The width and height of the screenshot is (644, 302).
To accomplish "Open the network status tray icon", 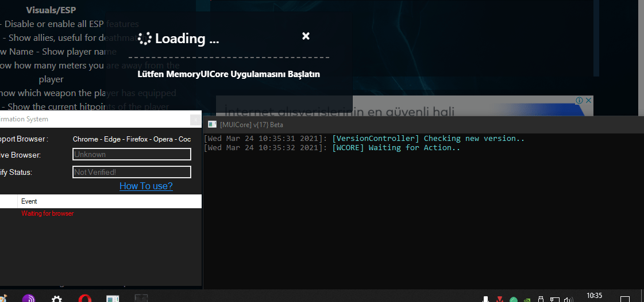I will click(x=555, y=300).
